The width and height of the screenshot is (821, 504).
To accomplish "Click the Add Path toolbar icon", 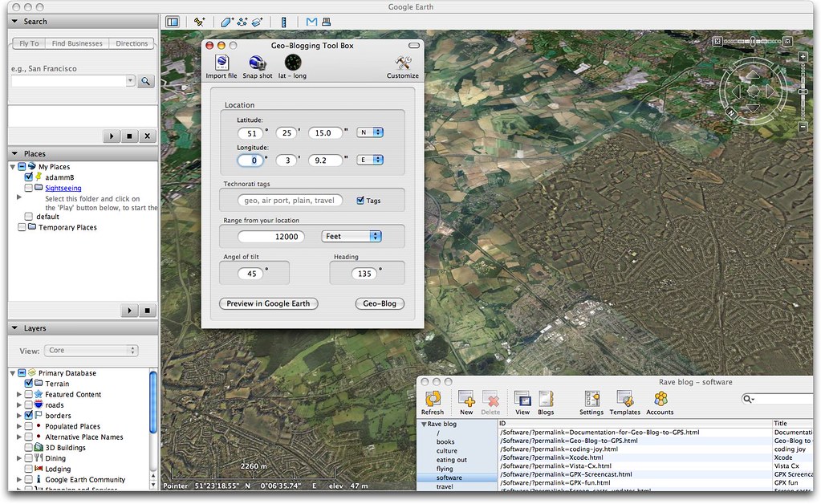I will point(242,22).
